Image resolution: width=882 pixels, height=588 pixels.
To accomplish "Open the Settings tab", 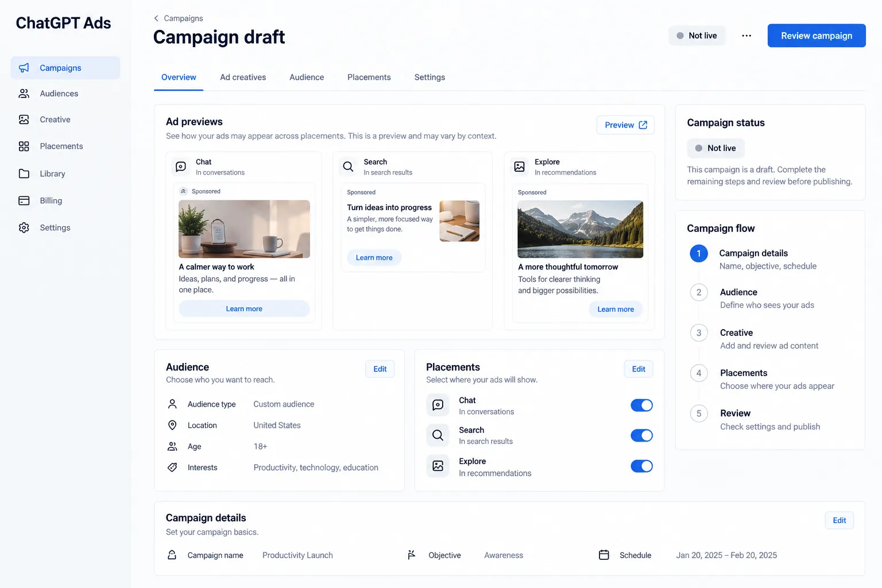I will coord(430,78).
